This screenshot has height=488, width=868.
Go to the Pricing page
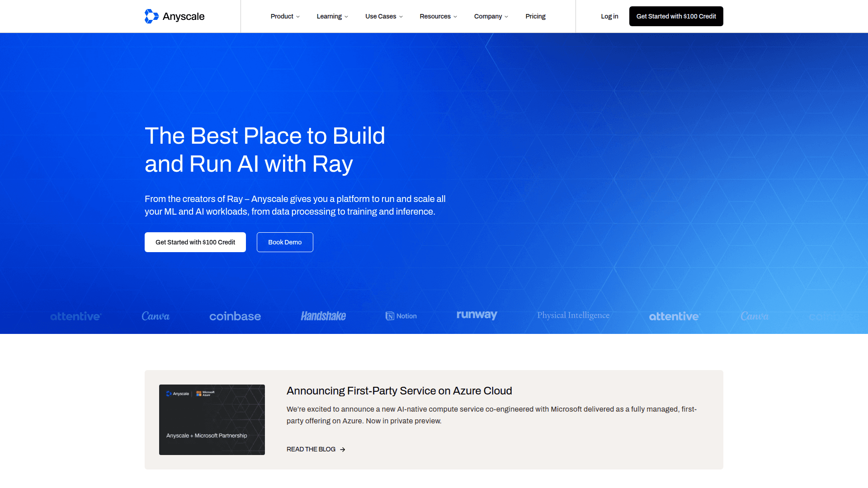(x=535, y=16)
